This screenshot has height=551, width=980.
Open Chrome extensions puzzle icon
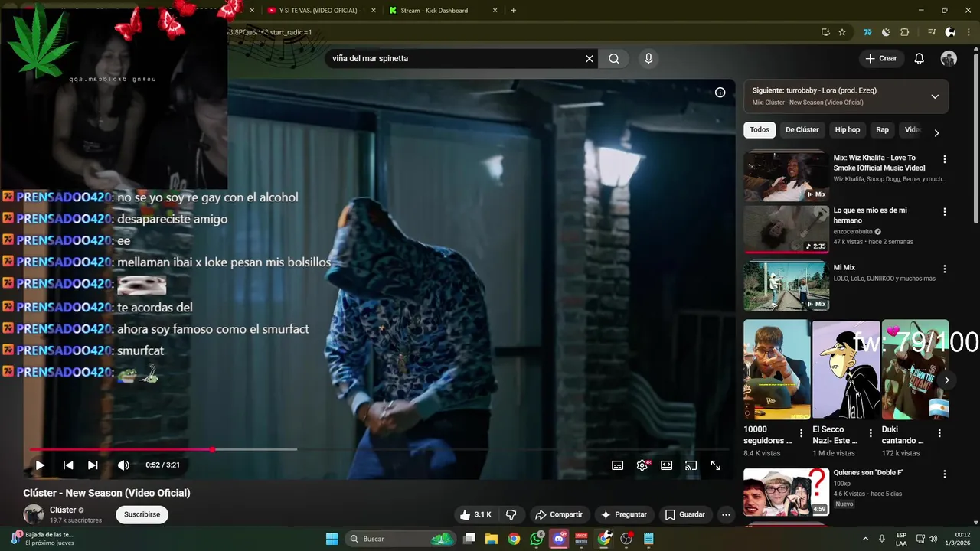click(x=904, y=32)
